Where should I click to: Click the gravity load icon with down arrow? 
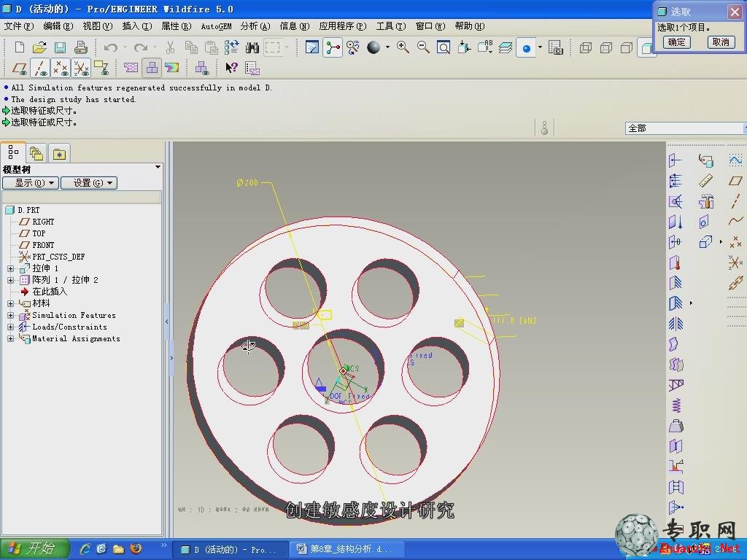pyautogui.click(x=676, y=222)
